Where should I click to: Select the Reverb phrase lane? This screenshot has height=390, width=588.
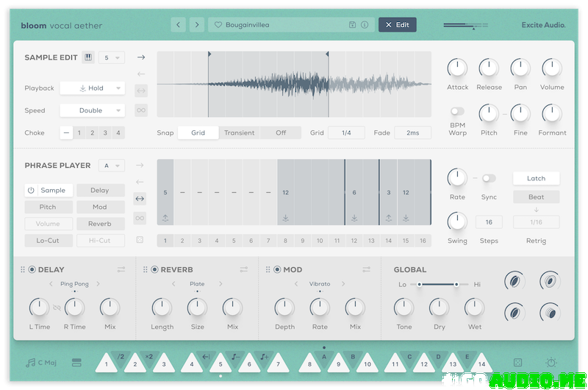click(x=100, y=224)
